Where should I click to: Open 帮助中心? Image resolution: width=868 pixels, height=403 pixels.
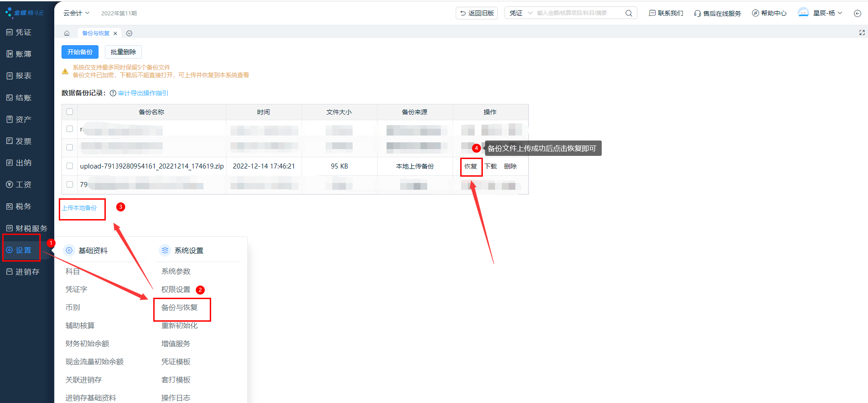coord(769,13)
